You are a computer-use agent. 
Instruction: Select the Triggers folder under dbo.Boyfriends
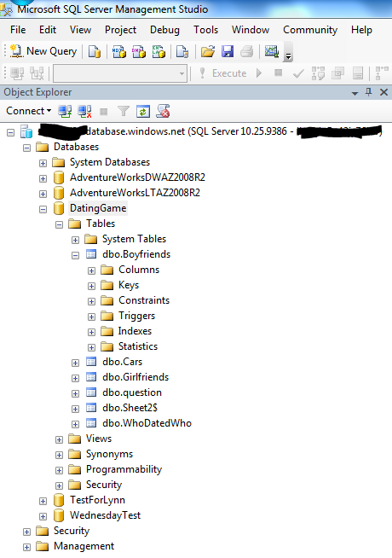(137, 316)
